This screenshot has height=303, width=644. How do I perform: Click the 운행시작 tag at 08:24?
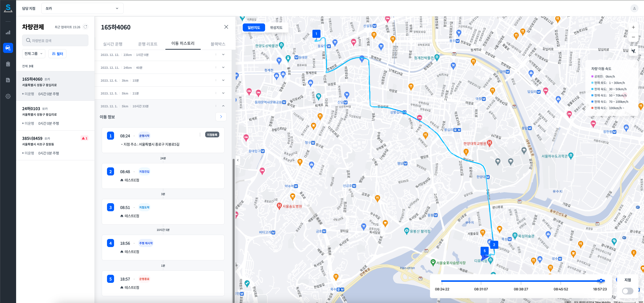click(144, 136)
